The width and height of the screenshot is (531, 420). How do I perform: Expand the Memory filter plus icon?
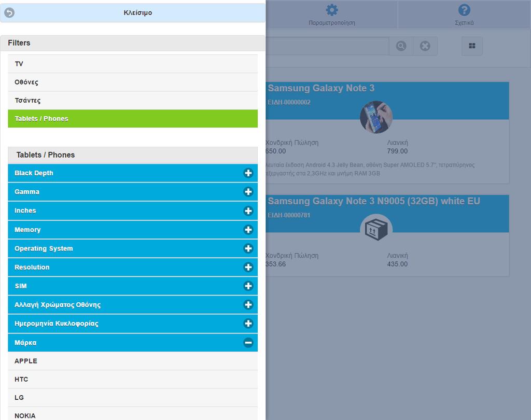click(x=248, y=230)
